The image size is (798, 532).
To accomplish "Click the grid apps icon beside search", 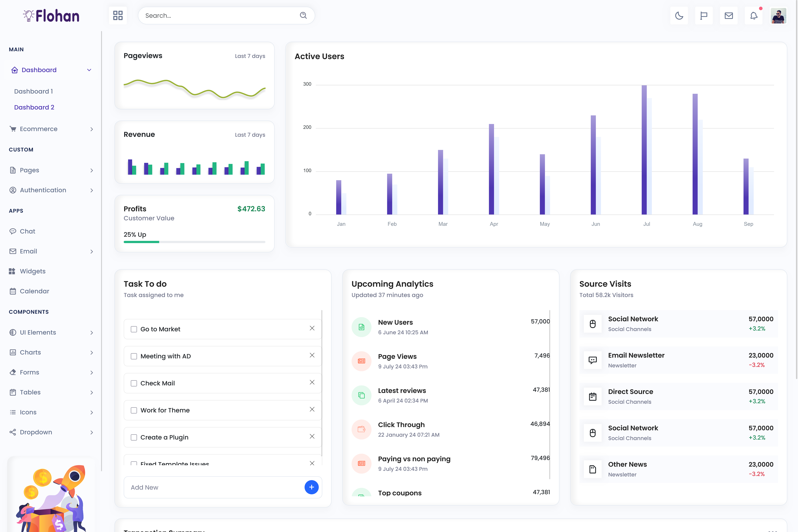I will click(x=118, y=16).
